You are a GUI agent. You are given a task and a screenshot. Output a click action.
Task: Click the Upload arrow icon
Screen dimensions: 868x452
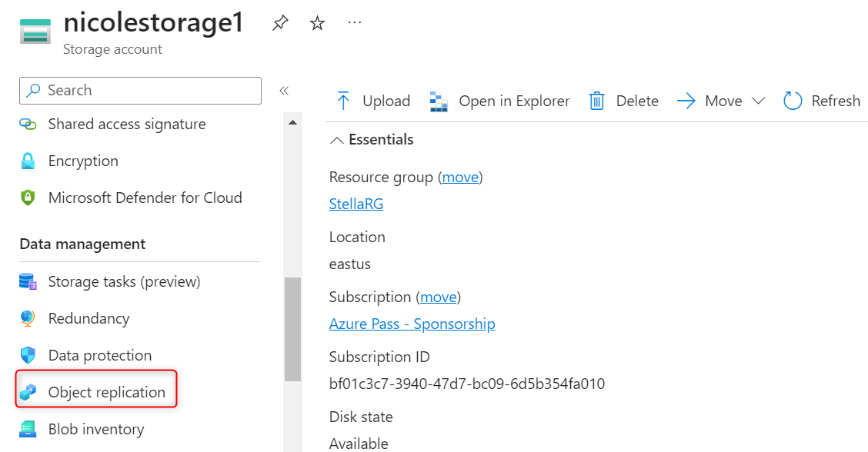pyautogui.click(x=343, y=101)
